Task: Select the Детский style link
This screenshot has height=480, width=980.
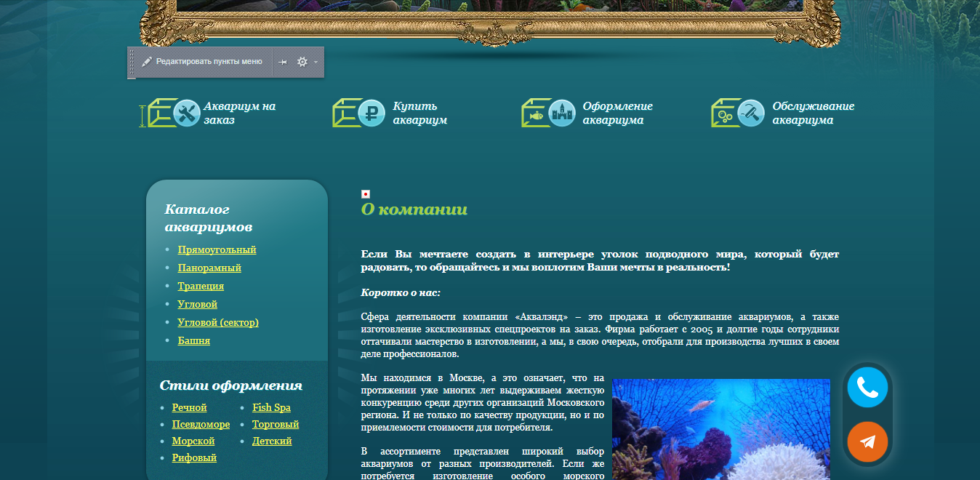Action: click(272, 441)
